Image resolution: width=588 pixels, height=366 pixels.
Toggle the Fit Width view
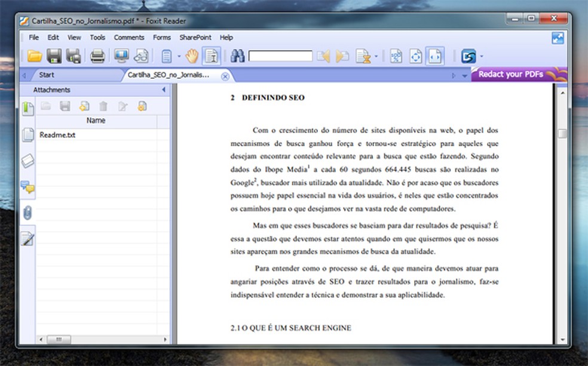coord(435,56)
